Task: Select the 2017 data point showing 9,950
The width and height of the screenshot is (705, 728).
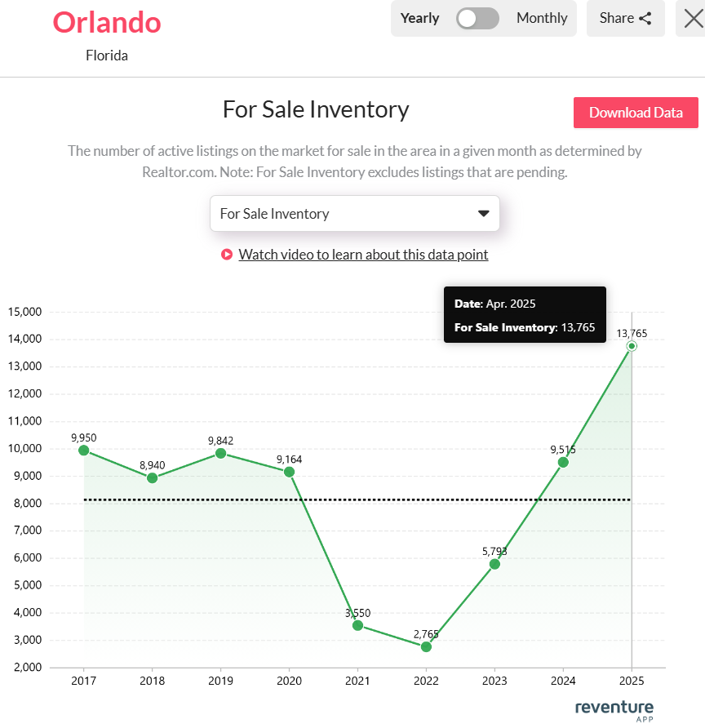Action: tap(83, 450)
